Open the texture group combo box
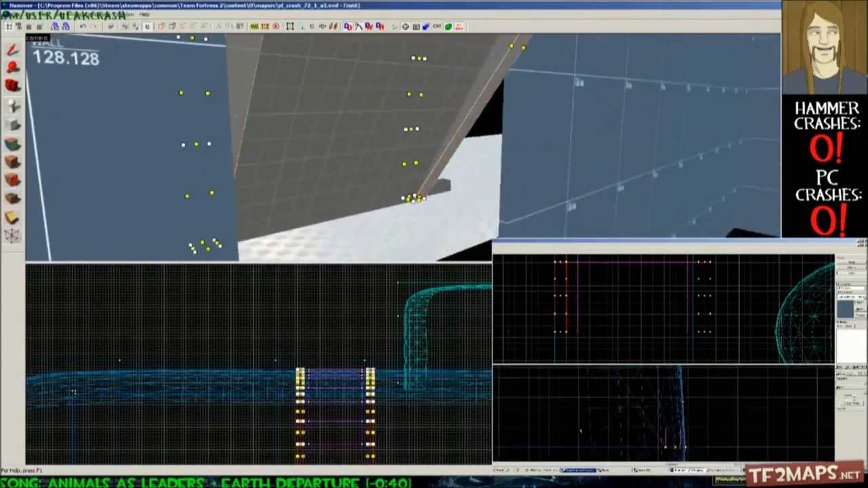The image size is (868, 488). [x=851, y=288]
